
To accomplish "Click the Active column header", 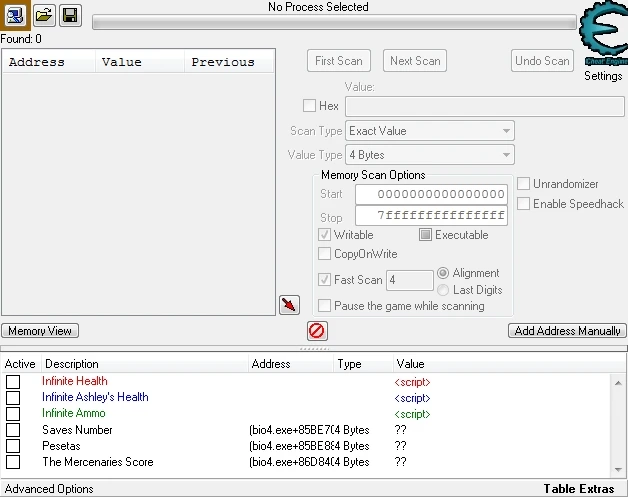I will tap(20, 364).
